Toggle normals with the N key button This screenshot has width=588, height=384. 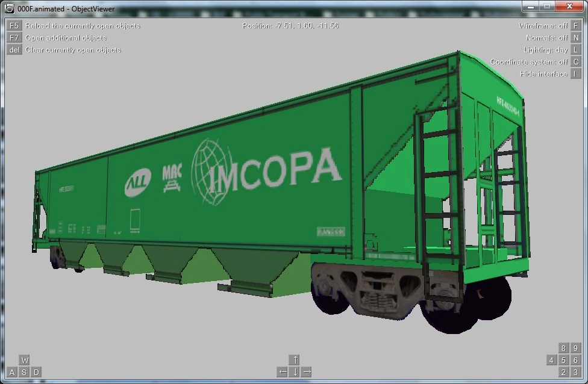tap(575, 37)
